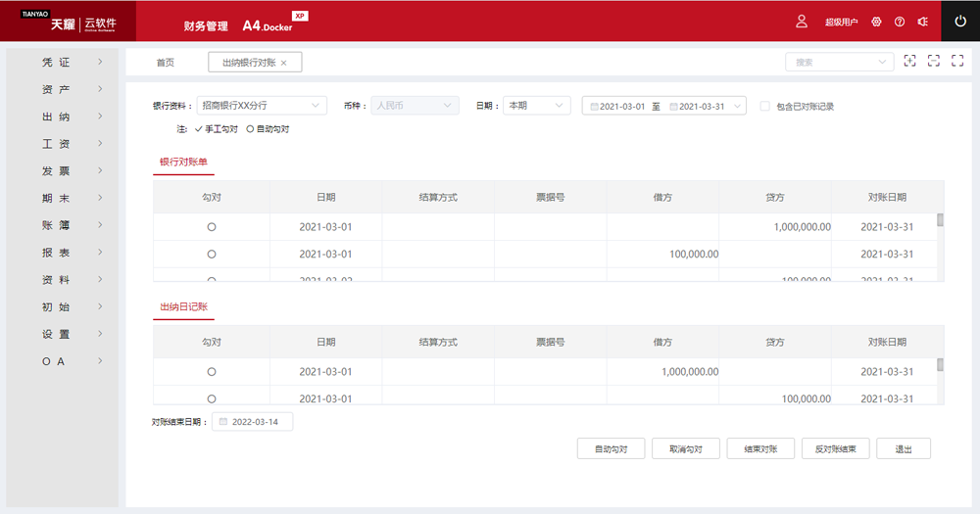The height and width of the screenshot is (514, 980).
Task: Click the fullscreen frame icon
Action: click(956, 62)
